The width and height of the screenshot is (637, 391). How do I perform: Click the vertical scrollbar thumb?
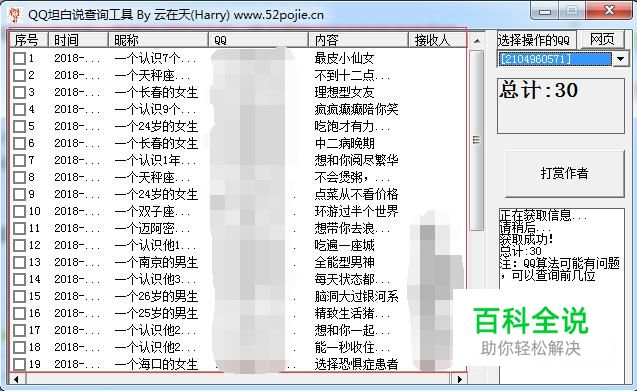click(x=477, y=140)
